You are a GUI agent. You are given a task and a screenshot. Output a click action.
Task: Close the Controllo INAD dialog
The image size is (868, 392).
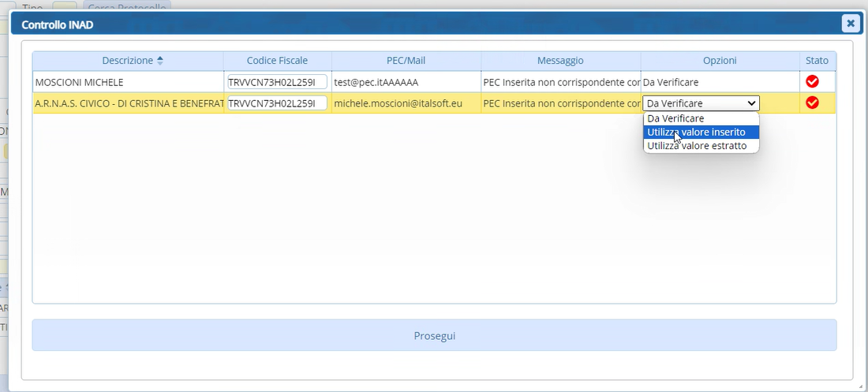pyautogui.click(x=850, y=24)
